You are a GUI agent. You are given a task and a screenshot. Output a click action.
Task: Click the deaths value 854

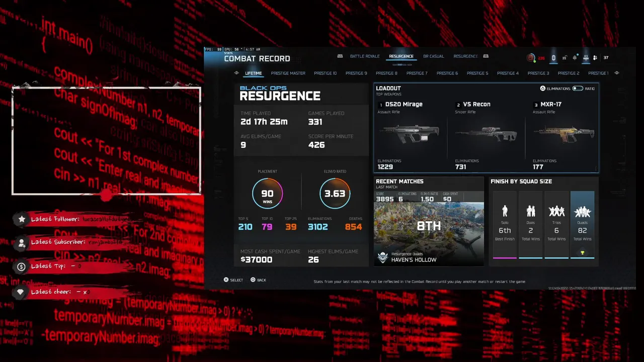[353, 227]
